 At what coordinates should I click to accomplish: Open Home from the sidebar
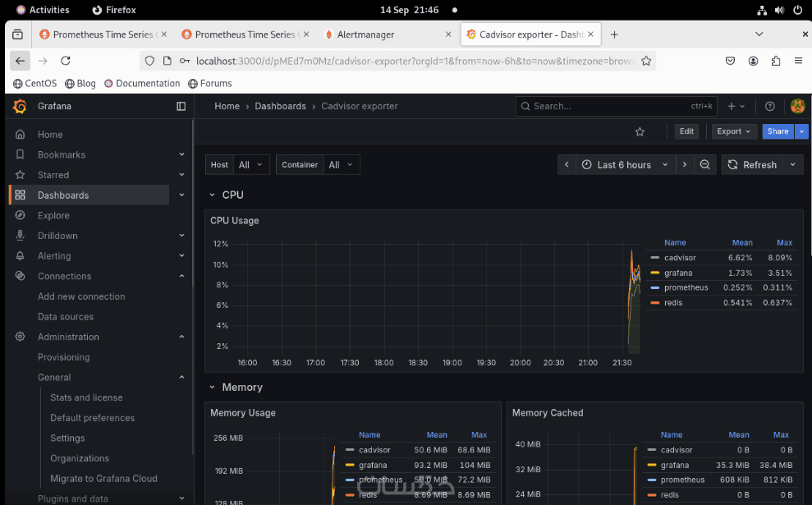point(50,135)
